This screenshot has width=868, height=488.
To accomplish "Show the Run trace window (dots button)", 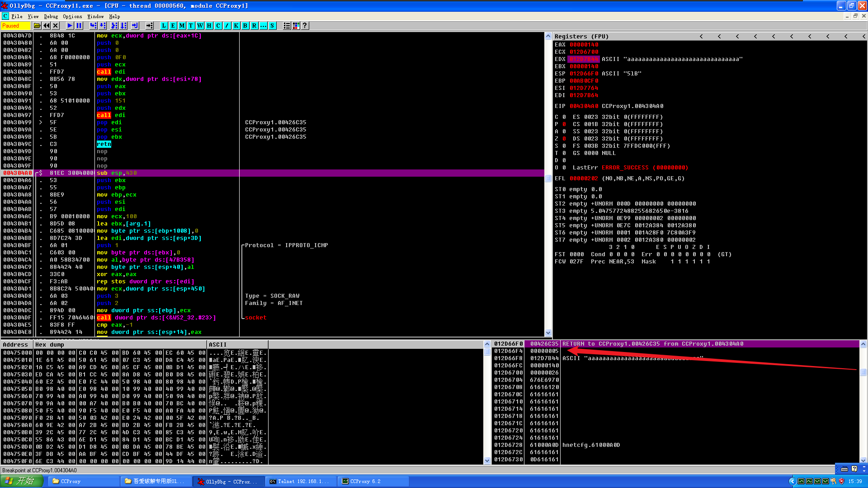I will coord(263,26).
